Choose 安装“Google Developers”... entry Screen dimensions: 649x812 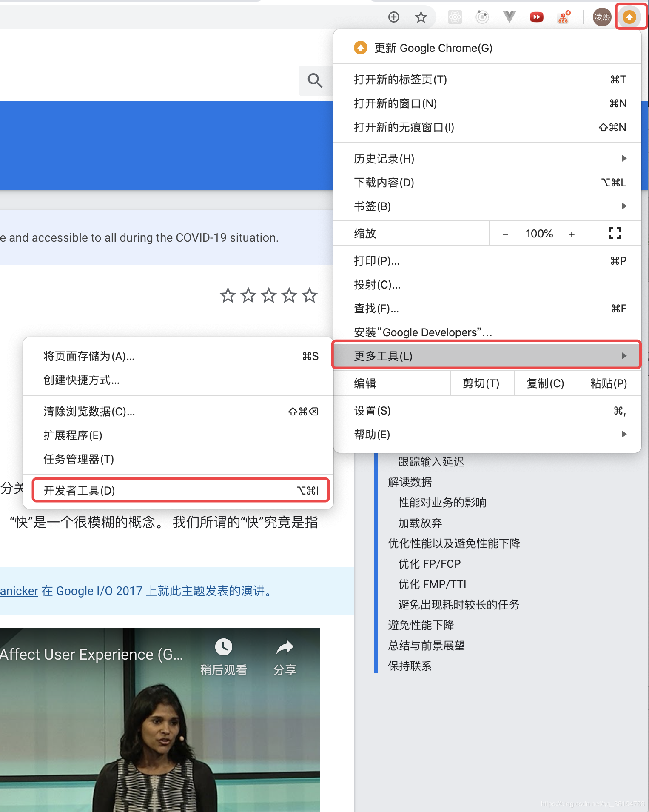tap(487, 332)
